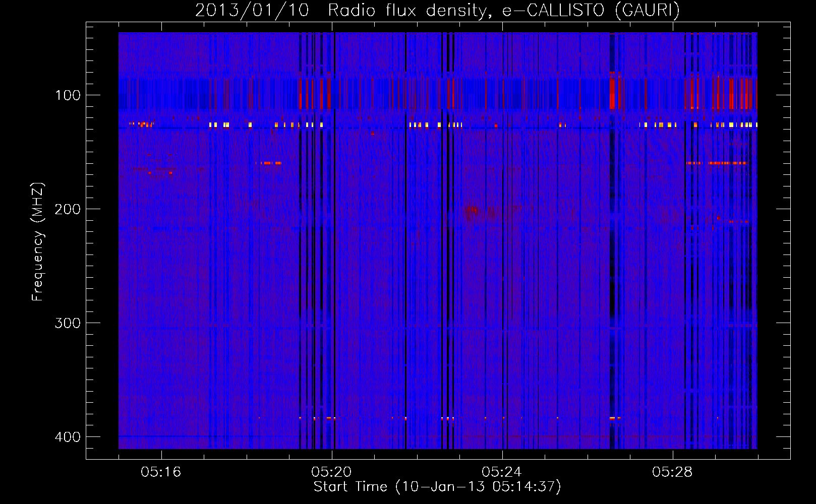Click the 05:16 time tick label
This screenshot has height=504, width=816.
click(x=161, y=472)
